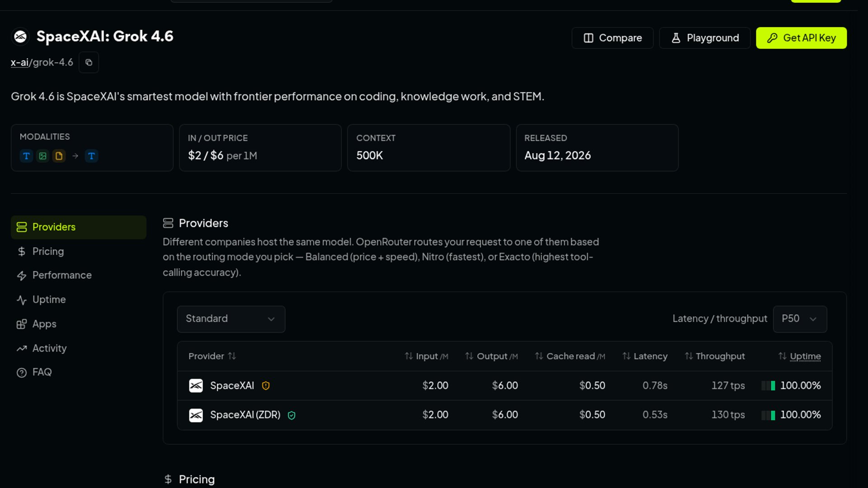Screen dimensions: 868x488
Task: Click the SpaceXAI provider logo in first row
Action: pos(196,386)
